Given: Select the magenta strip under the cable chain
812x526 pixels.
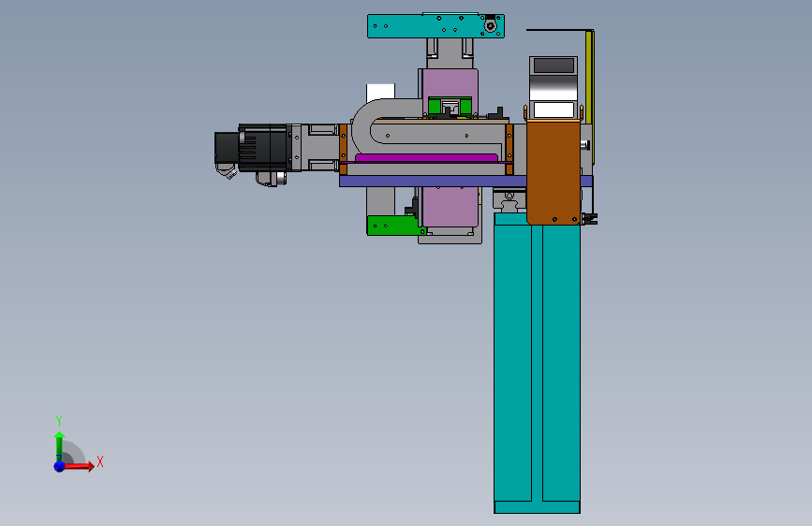Looking at the screenshot, I should click(x=426, y=158).
